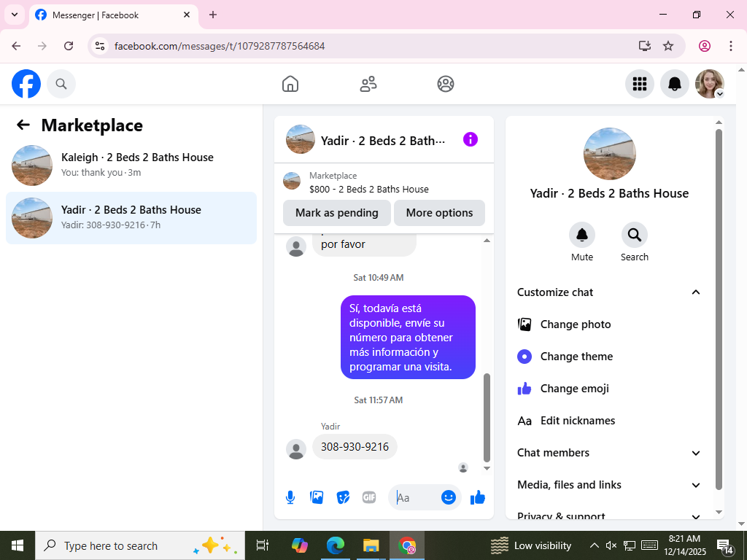Open the Windows notification center

pos(724,545)
